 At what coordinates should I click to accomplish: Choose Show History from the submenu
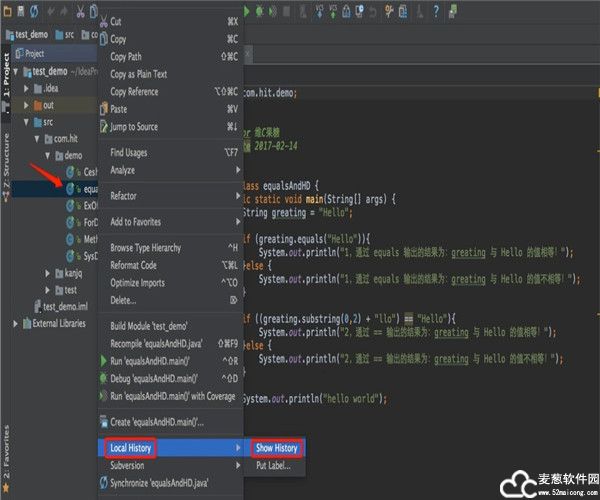click(x=276, y=448)
